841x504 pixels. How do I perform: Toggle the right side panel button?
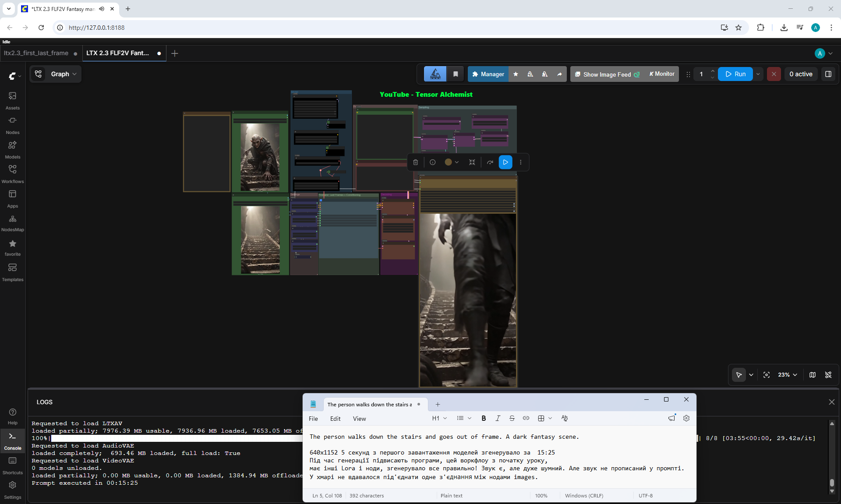pos(828,74)
